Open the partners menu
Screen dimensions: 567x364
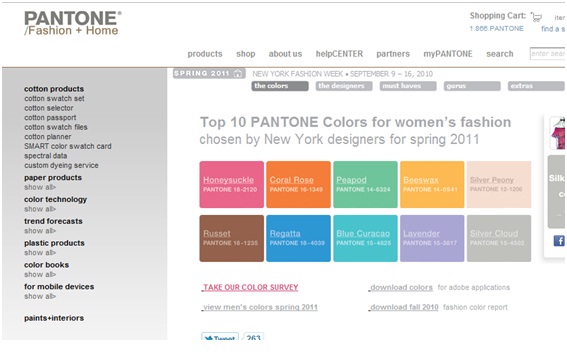point(393,54)
